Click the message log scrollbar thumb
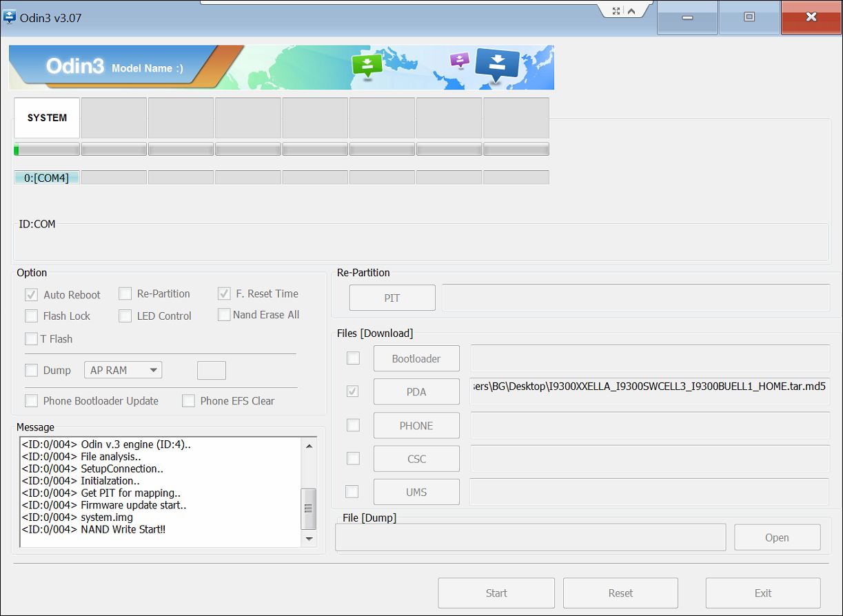 (309, 509)
